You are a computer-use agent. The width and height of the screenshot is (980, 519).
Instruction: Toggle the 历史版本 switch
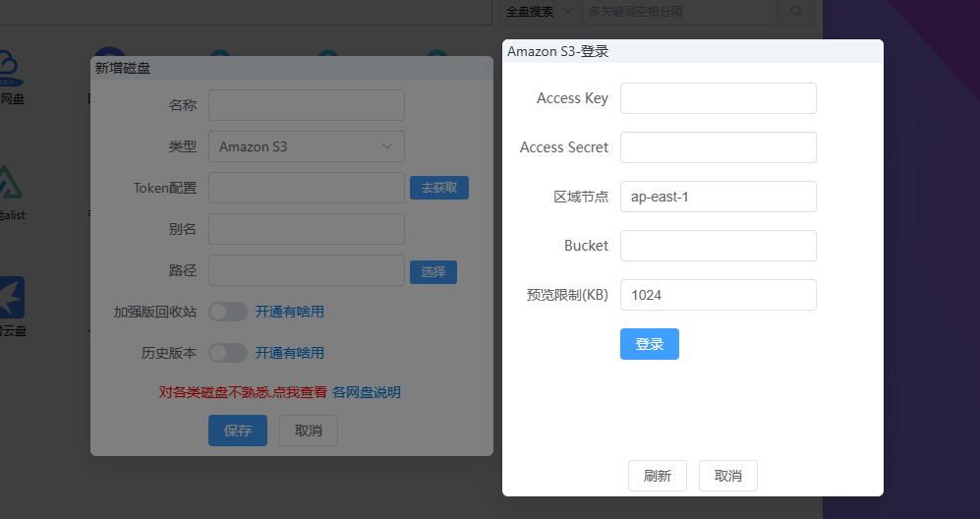tap(228, 353)
